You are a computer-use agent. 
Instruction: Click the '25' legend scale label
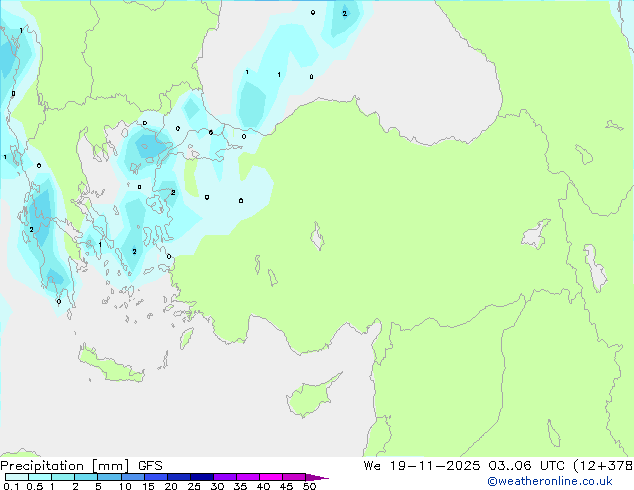point(194,486)
